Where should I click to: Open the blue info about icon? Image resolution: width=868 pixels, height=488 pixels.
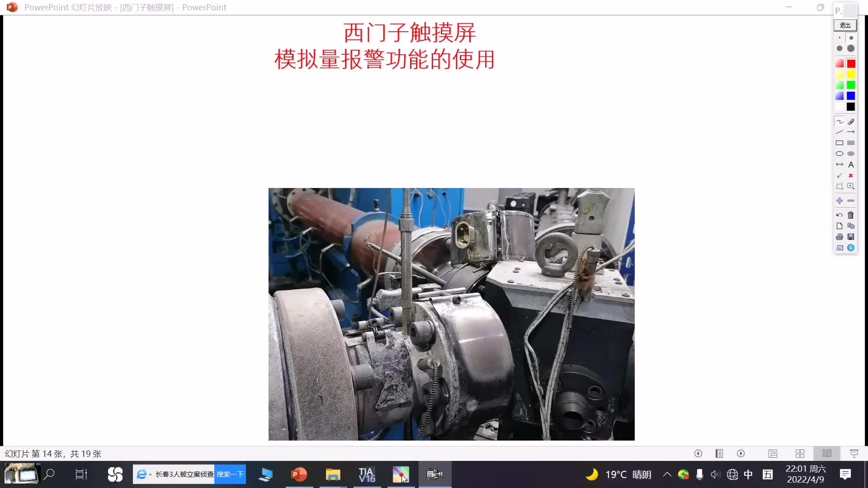point(851,248)
